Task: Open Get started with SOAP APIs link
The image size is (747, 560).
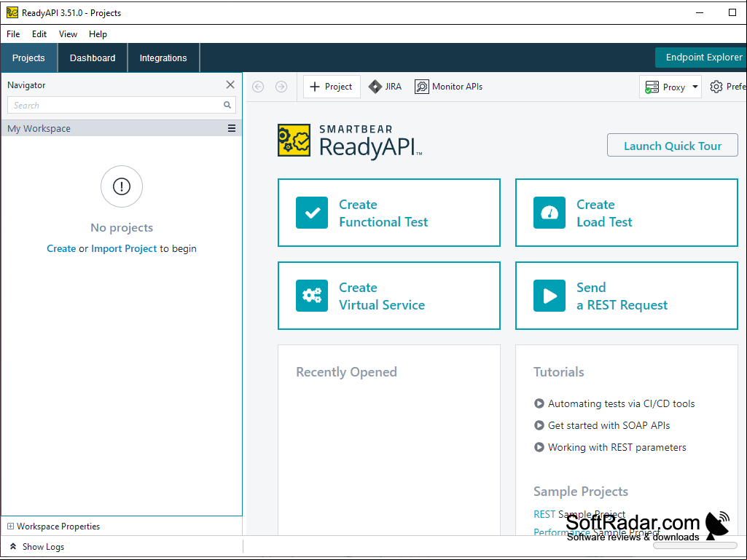Action: coord(609,425)
